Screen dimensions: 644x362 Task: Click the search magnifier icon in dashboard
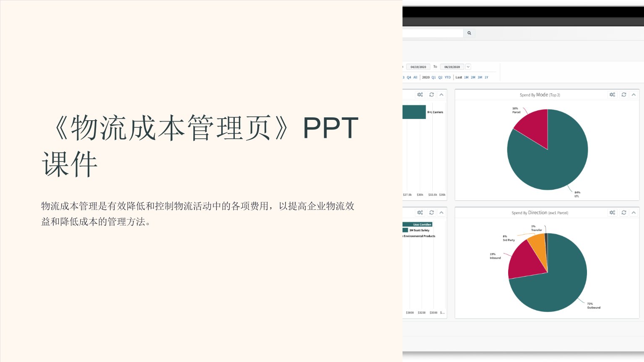(x=469, y=33)
